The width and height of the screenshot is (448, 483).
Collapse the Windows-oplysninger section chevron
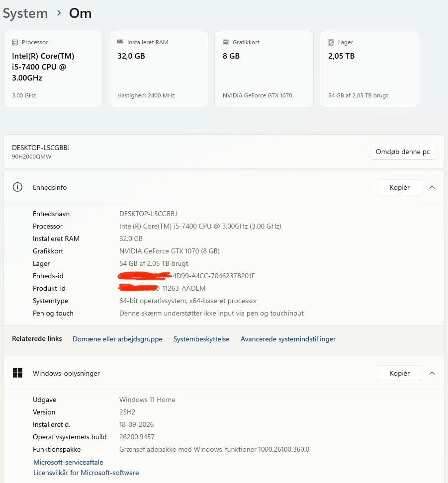(432, 373)
